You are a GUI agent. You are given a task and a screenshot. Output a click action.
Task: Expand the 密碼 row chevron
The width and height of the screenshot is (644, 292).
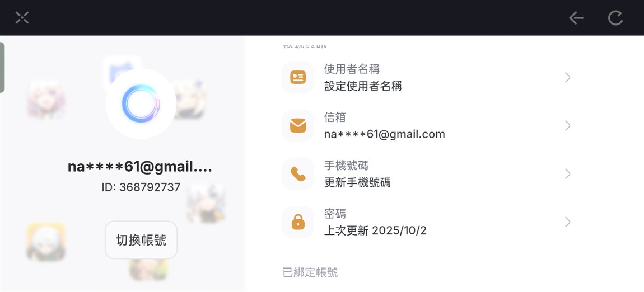click(x=567, y=222)
